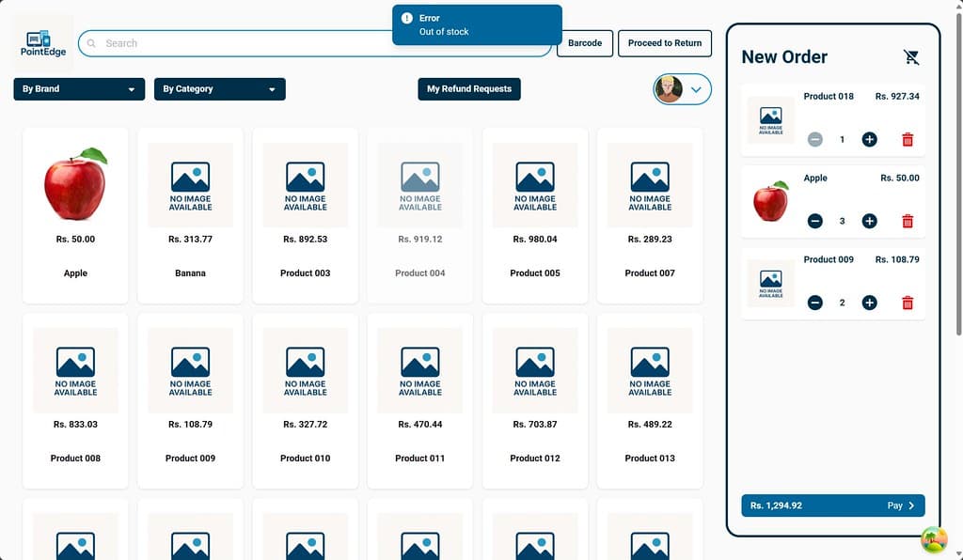Click the search magnifier icon
This screenshot has width=963, height=560.
90,43
